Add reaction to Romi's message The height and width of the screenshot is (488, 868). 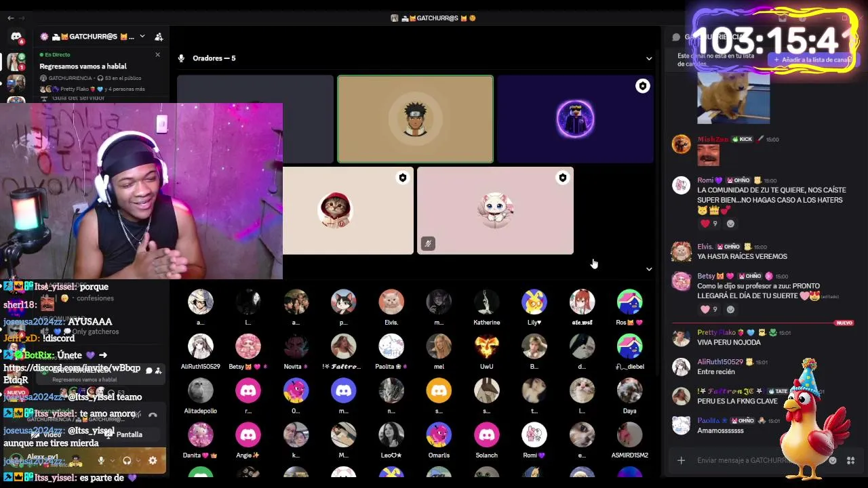click(x=730, y=224)
